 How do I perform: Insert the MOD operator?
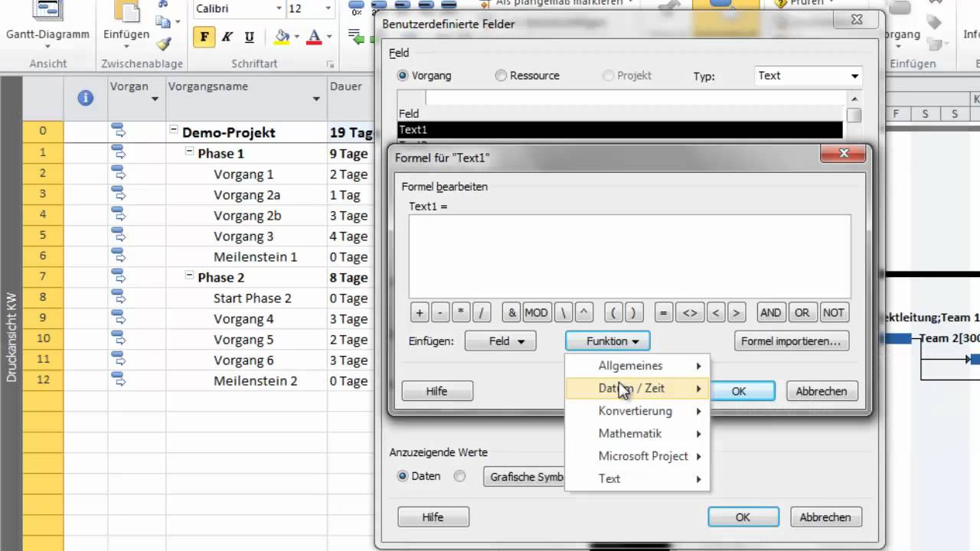(x=536, y=312)
